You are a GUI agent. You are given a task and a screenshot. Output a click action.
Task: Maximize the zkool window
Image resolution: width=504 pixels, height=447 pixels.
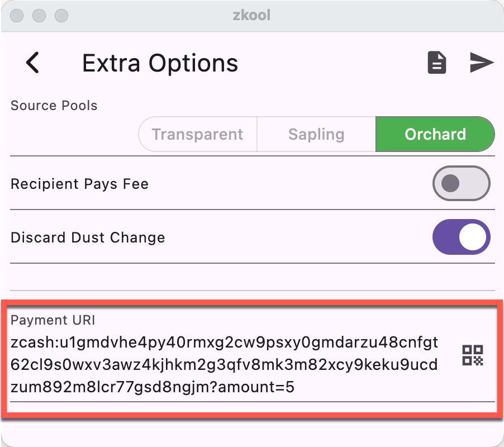(61, 15)
